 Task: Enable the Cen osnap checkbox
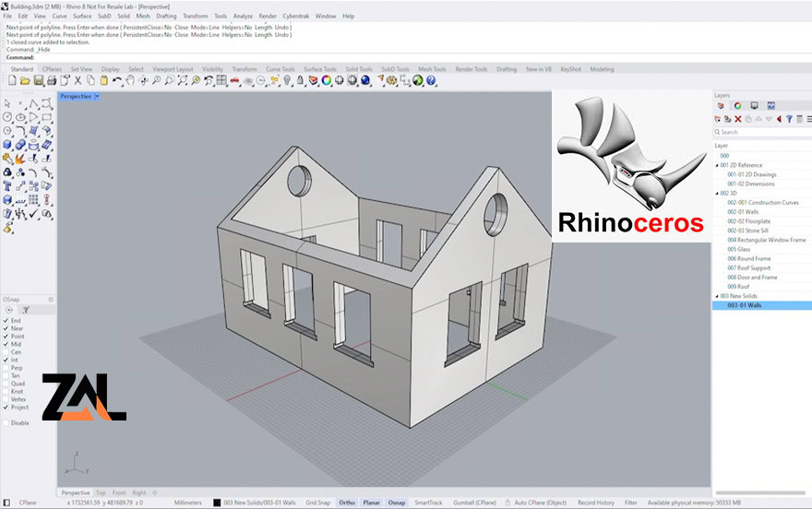point(6,351)
